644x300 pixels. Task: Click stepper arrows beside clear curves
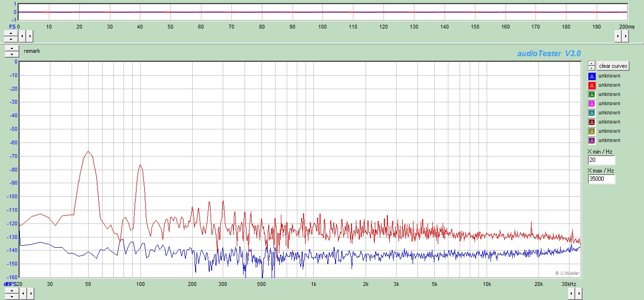[591, 65]
